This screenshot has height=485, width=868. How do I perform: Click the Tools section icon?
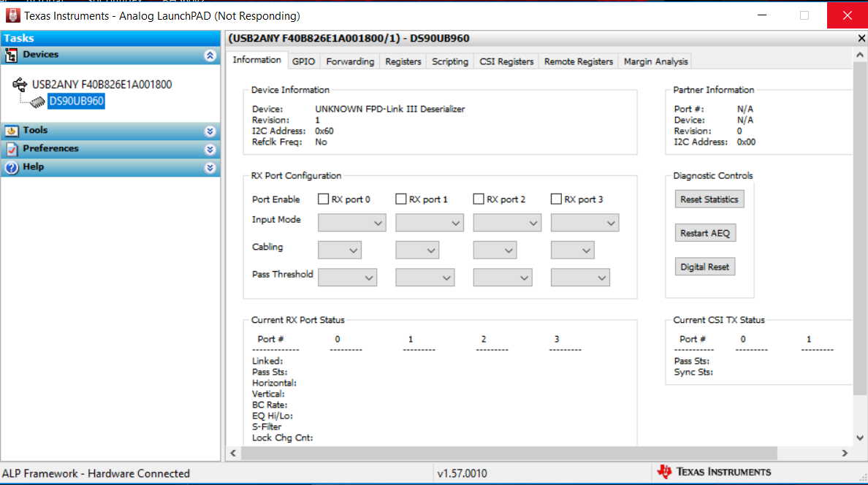click(13, 130)
